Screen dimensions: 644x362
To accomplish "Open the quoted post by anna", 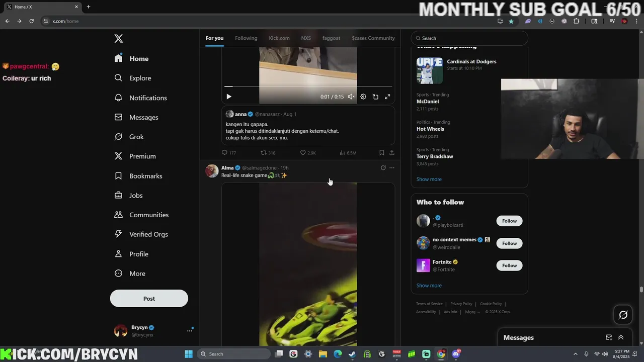I will point(308,126).
